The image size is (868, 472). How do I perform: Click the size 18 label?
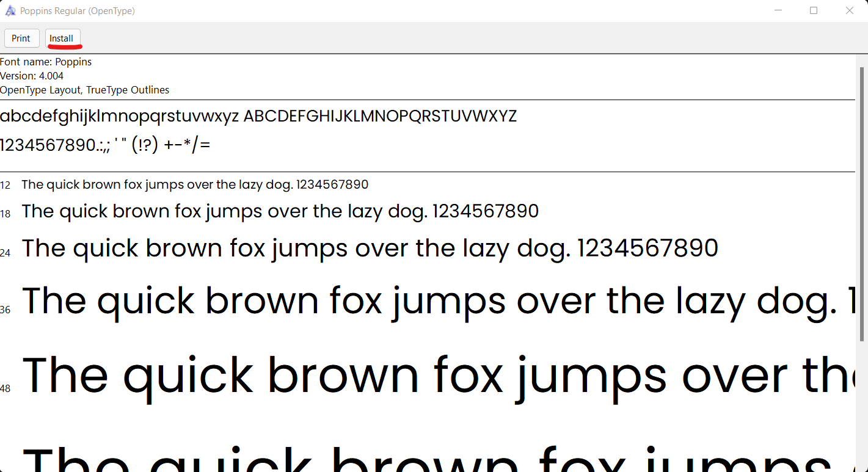click(5, 214)
